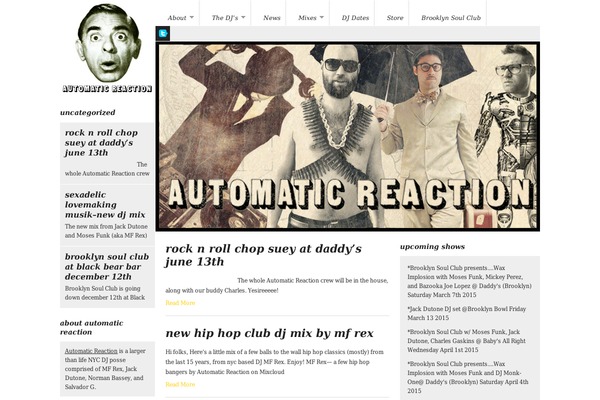This screenshot has height=400, width=600.
Task: Open sidebar post brooklyn soul club at black bear bar
Action: click(x=106, y=267)
